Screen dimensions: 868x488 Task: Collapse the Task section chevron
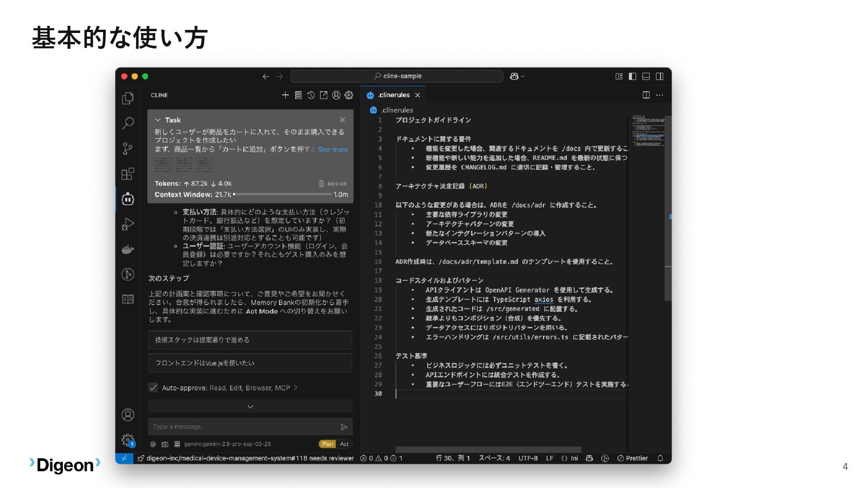coord(158,120)
